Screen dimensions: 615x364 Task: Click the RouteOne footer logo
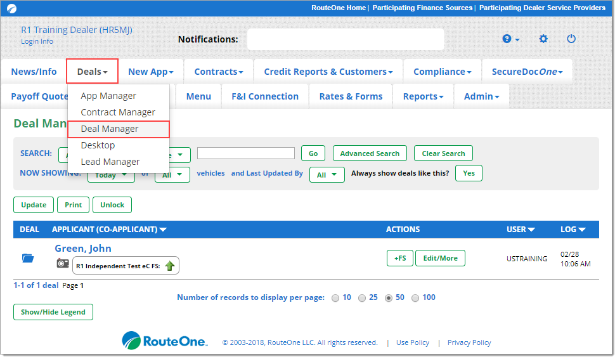[165, 341]
